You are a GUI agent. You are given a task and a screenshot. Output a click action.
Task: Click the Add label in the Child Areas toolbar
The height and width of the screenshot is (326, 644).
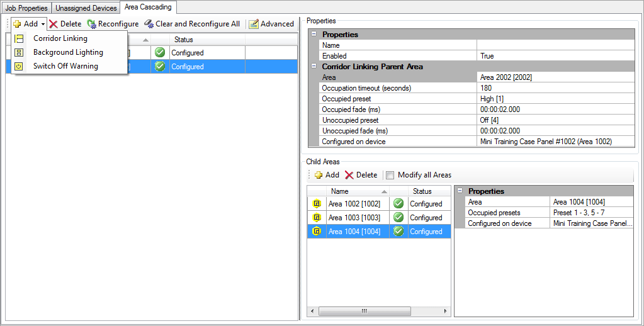pyautogui.click(x=332, y=175)
